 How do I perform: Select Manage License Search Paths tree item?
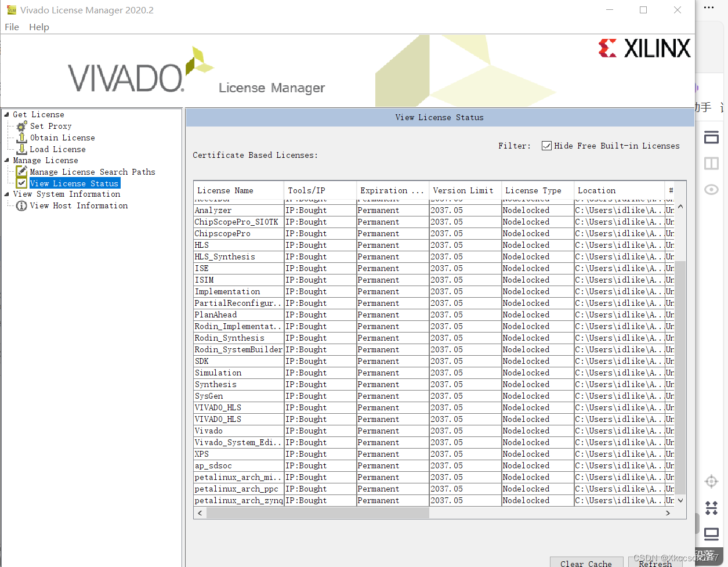92,172
